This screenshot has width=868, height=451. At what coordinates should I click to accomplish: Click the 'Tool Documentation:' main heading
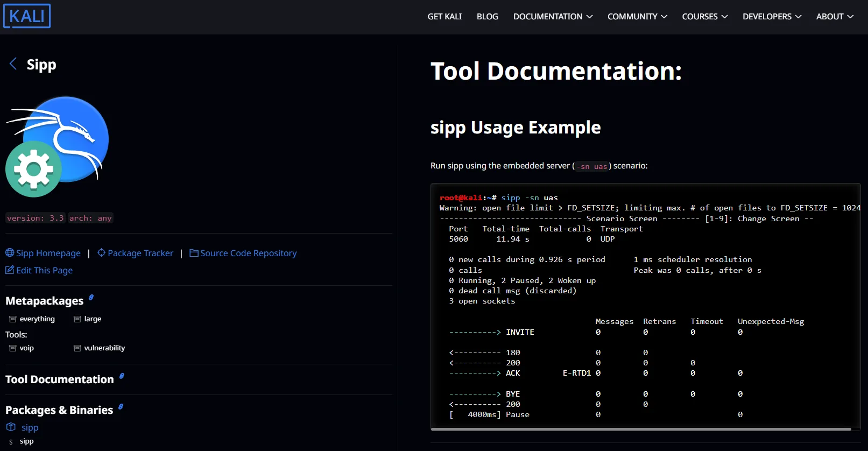(556, 71)
